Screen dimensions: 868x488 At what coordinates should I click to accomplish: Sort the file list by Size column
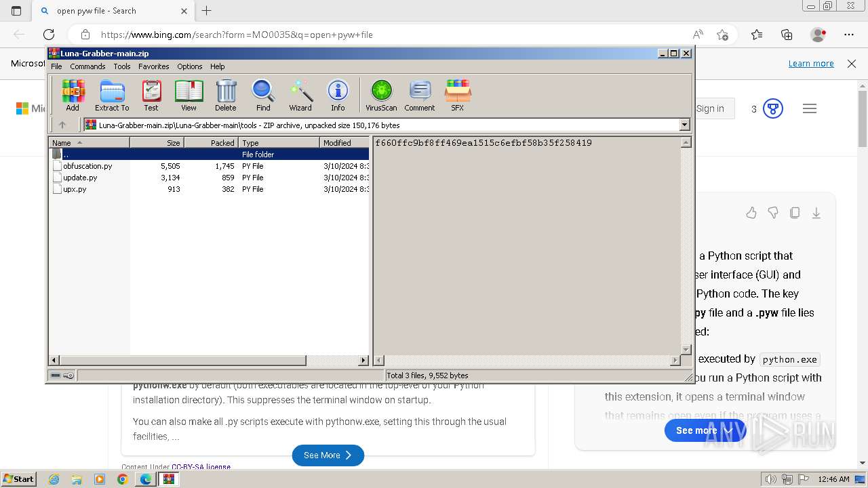click(157, 142)
